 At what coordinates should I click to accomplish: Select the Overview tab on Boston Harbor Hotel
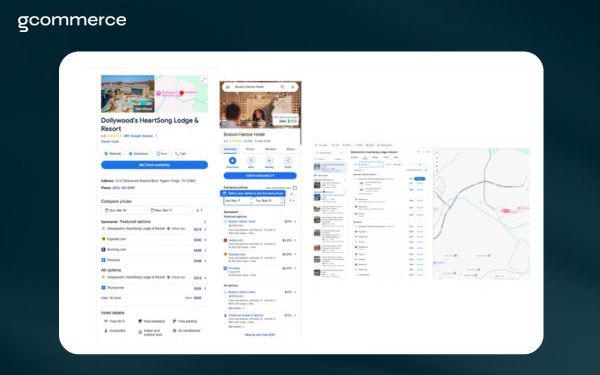(x=230, y=149)
